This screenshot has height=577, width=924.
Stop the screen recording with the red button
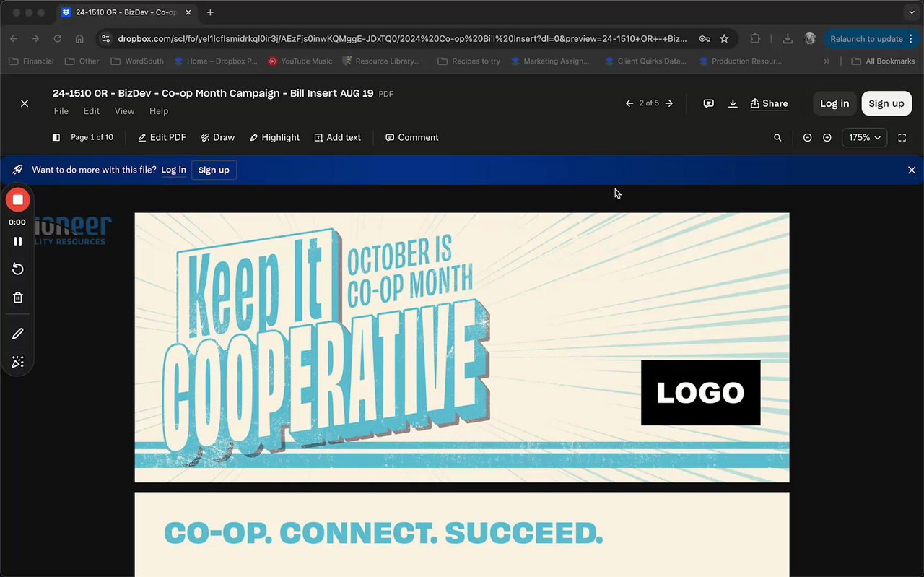coord(18,199)
